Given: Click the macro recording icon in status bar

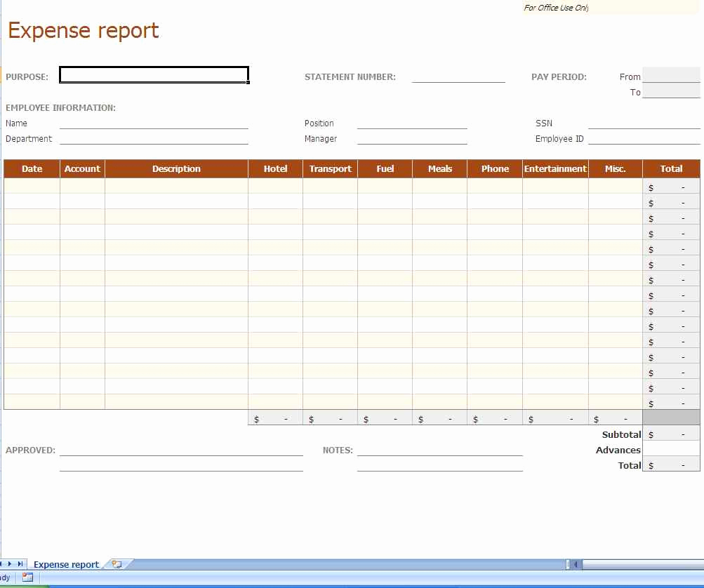Looking at the screenshot, I should pyautogui.click(x=28, y=577).
